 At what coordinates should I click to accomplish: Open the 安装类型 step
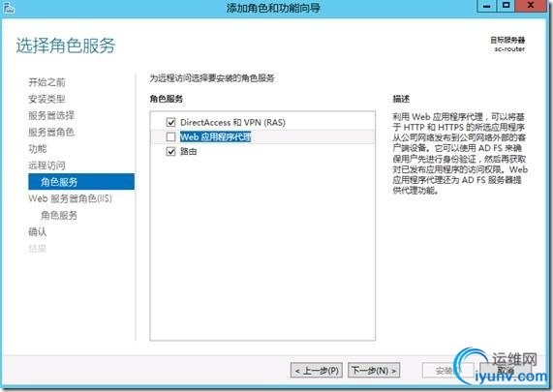(46, 99)
